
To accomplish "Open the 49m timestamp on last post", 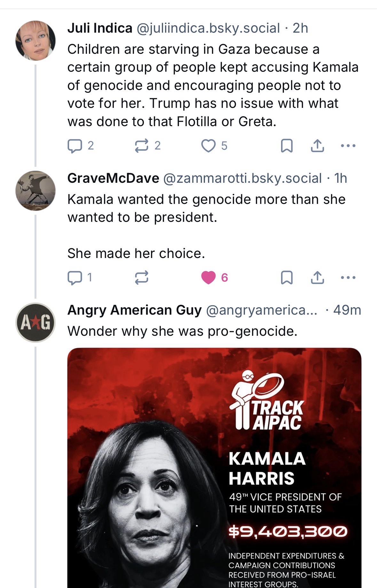I will click(x=347, y=310).
